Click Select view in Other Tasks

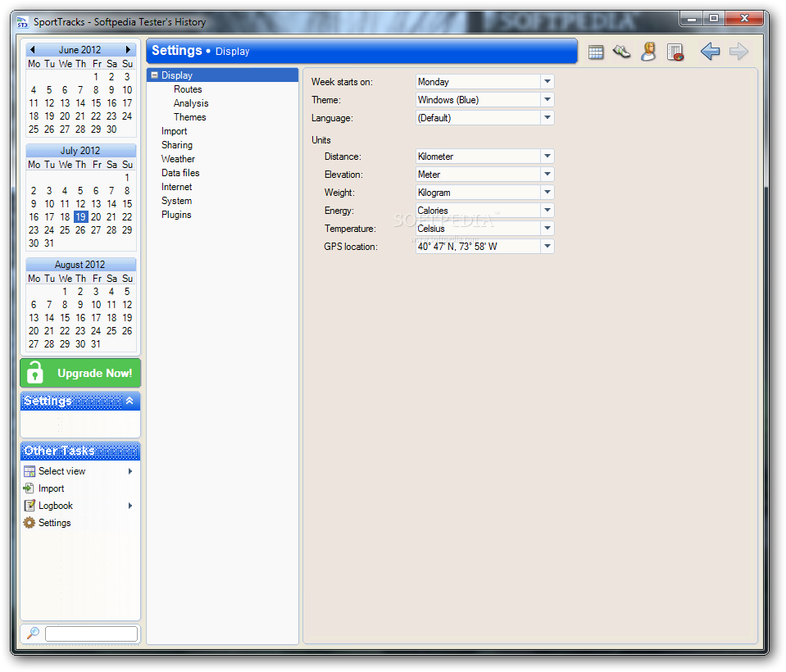(x=61, y=471)
